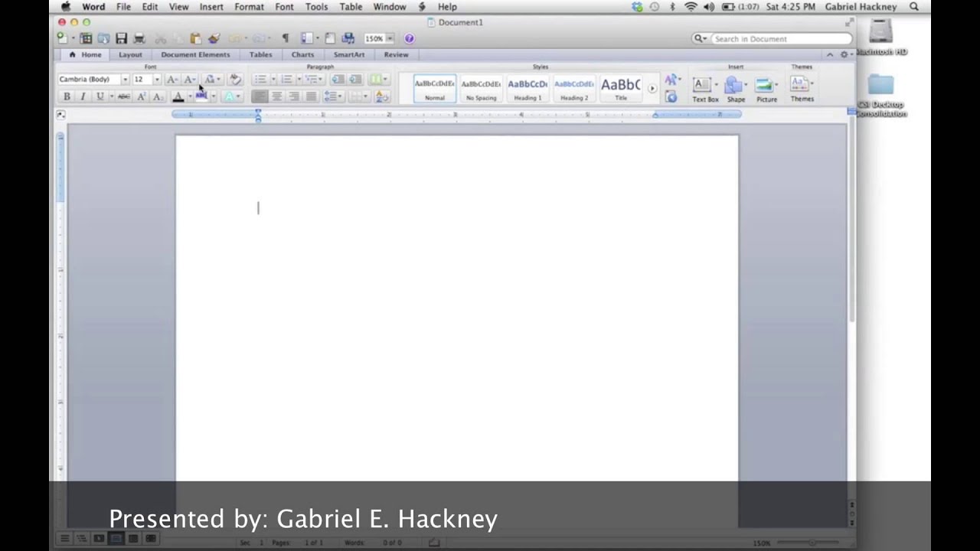Open the Wi-Fi status menu
Viewport: 980px width, 551px height.
point(691,7)
